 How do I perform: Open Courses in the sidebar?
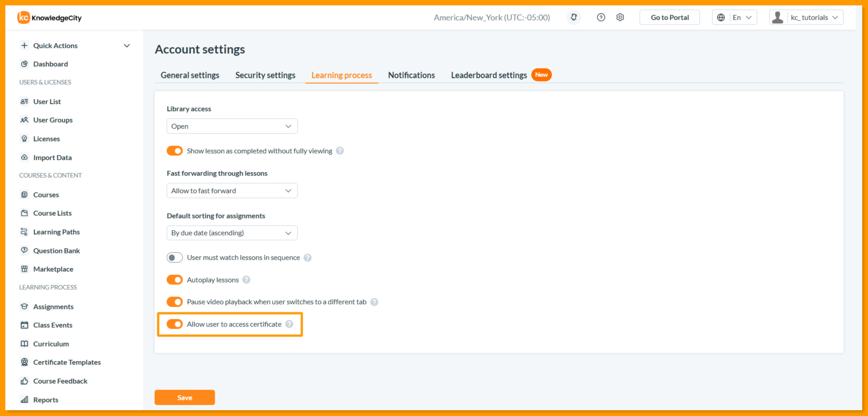(46, 195)
